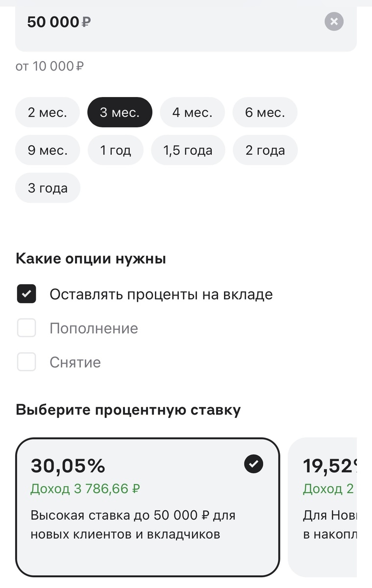Click the checkmark icon on 30,05% rate card
Image resolution: width=372 pixels, height=588 pixels.
(x=253, y=464)
